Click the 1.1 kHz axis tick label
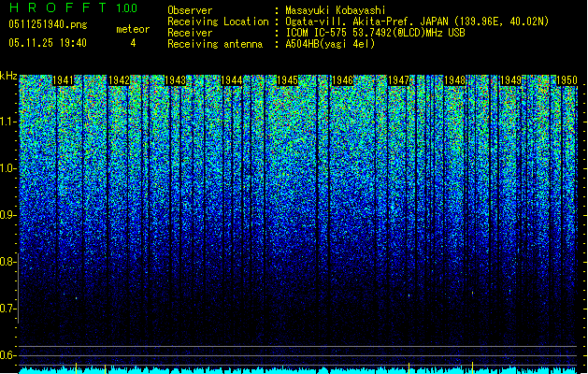 [7, 122]
